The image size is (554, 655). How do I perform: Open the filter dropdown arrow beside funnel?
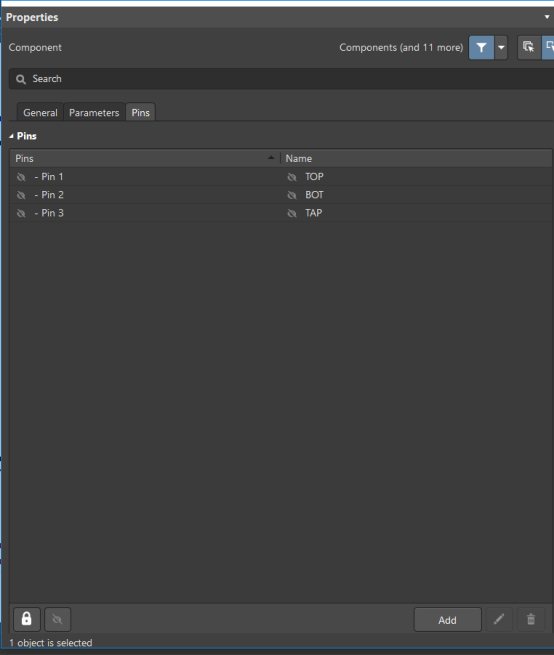pos(501,48)
